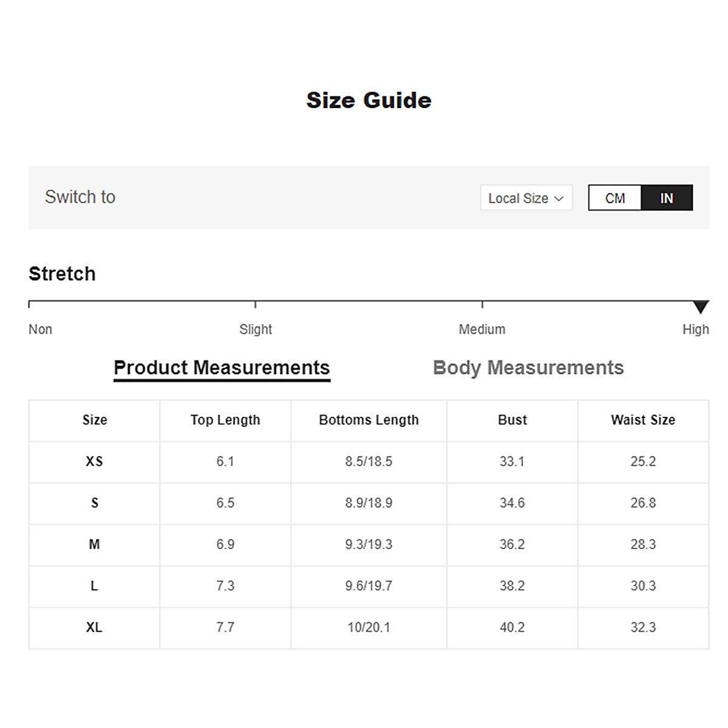Click the Medium stretch label

(482, 329)
